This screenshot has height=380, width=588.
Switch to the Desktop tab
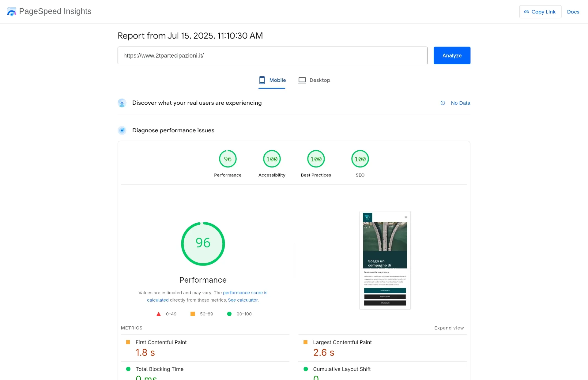pyautogui.click(x=314, y=80)
